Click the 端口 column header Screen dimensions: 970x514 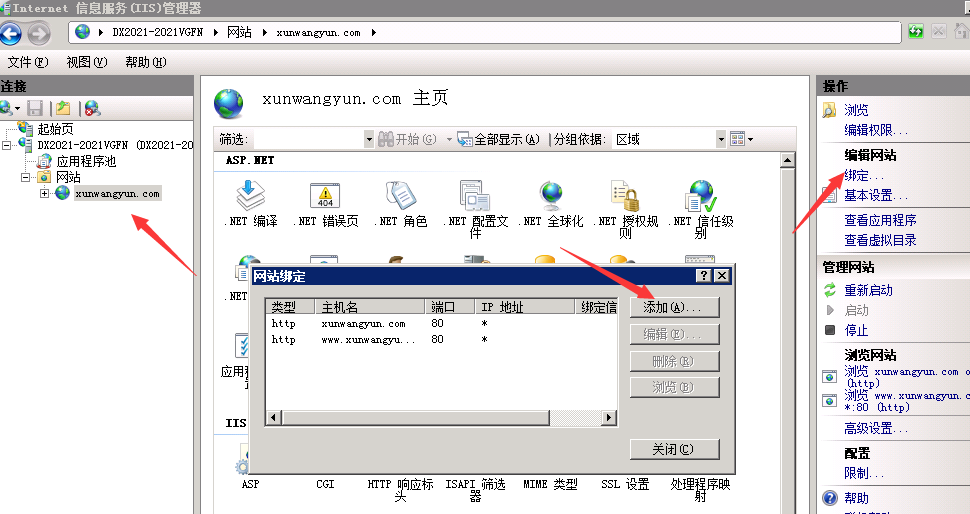click(x=450, y=307)
